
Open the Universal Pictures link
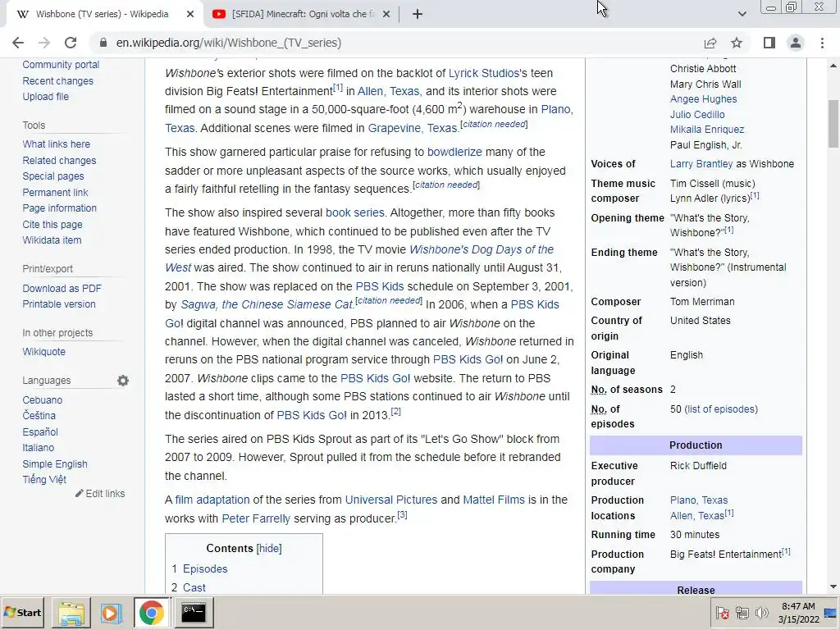click(391, 500)
